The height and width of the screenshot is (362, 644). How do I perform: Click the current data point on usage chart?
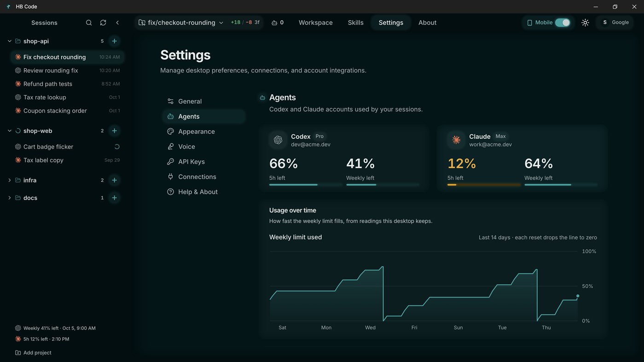[578, 296]
